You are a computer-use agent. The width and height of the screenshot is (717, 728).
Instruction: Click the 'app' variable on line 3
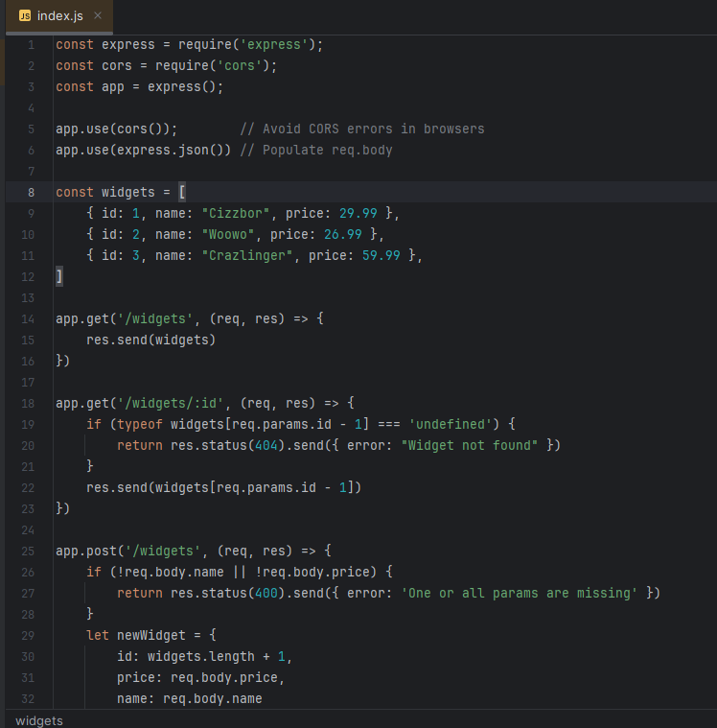tap(113, 87)
